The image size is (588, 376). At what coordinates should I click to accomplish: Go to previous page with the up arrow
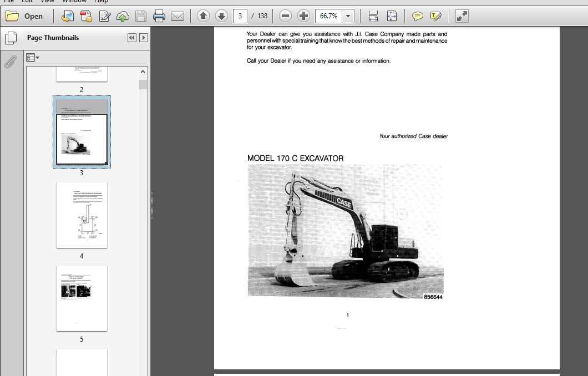click(x=203, y=16)
